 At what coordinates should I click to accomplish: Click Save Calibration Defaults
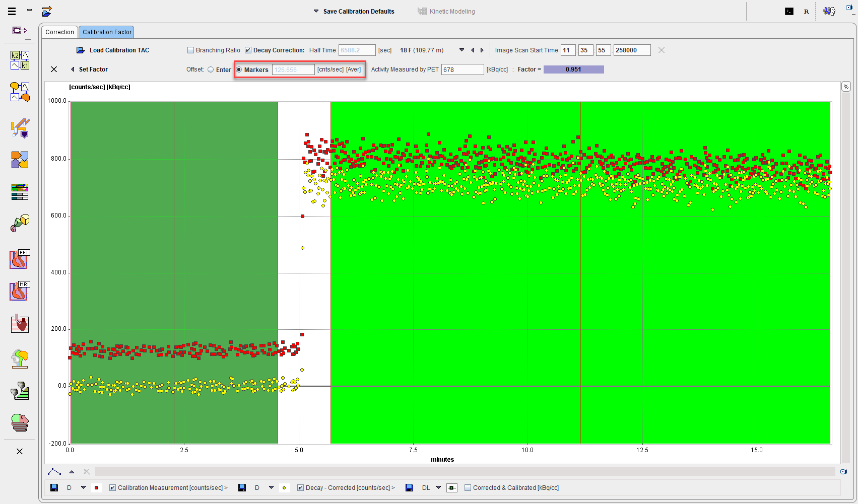[359, 11]
